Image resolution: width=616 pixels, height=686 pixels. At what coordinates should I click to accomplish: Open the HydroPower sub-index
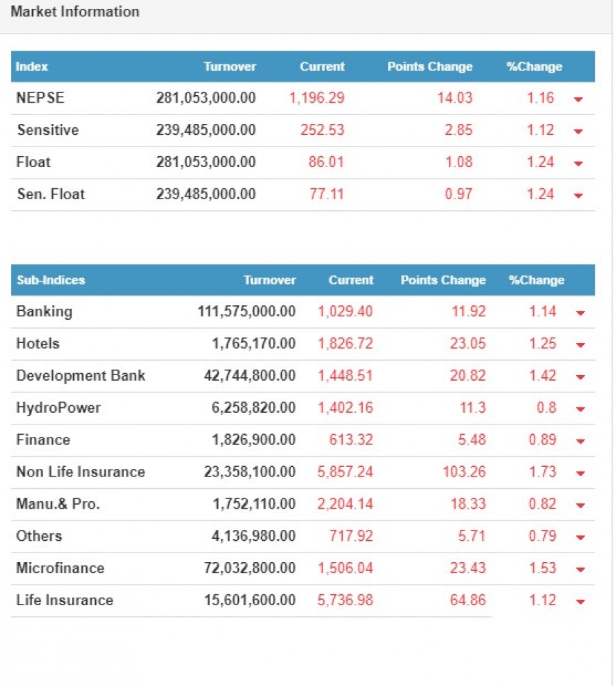pos(58,408)
